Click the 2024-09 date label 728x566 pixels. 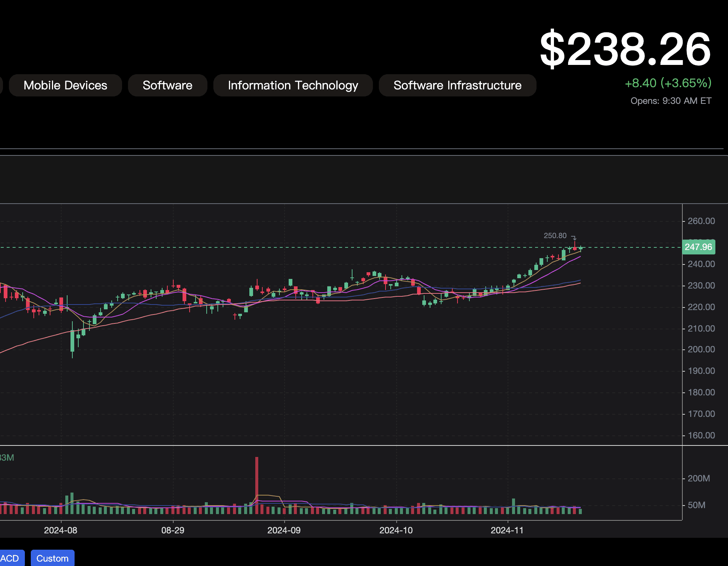284,530
